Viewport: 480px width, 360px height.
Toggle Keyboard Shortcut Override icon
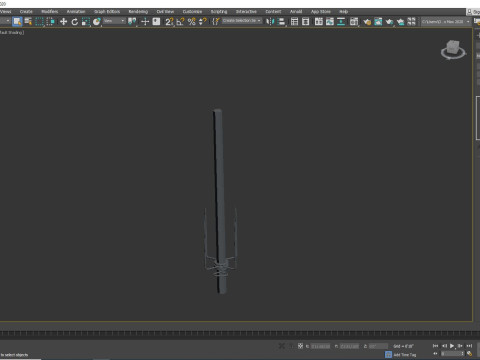[x=156, y=22]
